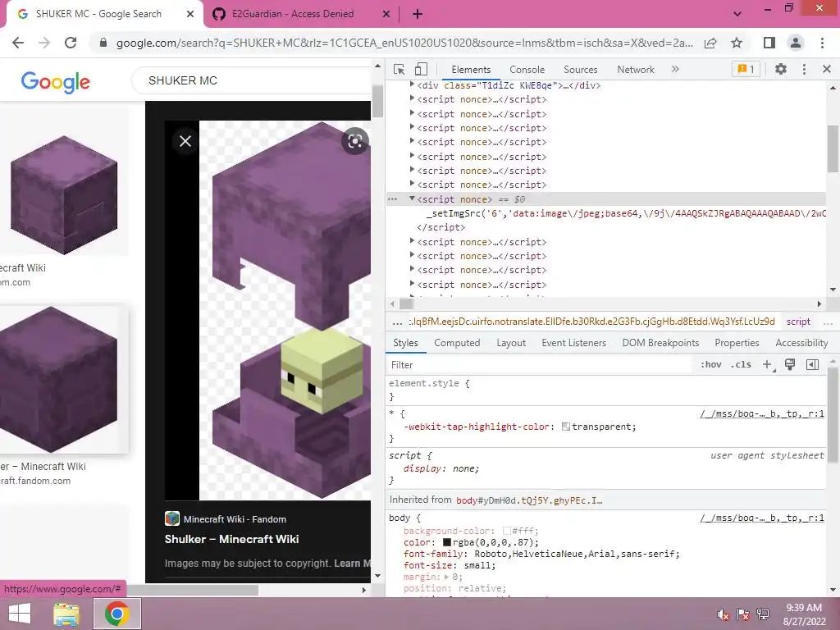Open the Properties tab
The image size is (840, 630).
(x=737, y=343)
